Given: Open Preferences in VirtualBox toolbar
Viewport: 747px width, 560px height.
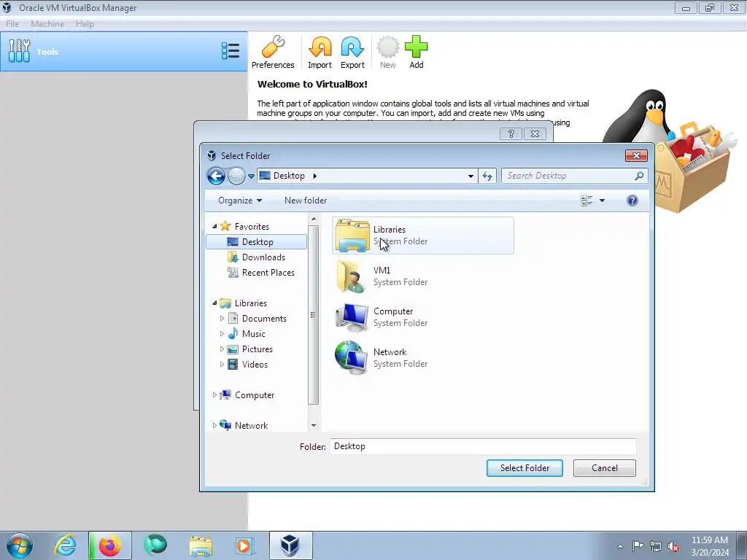Looking at the screenshot, I should (273, 52).
